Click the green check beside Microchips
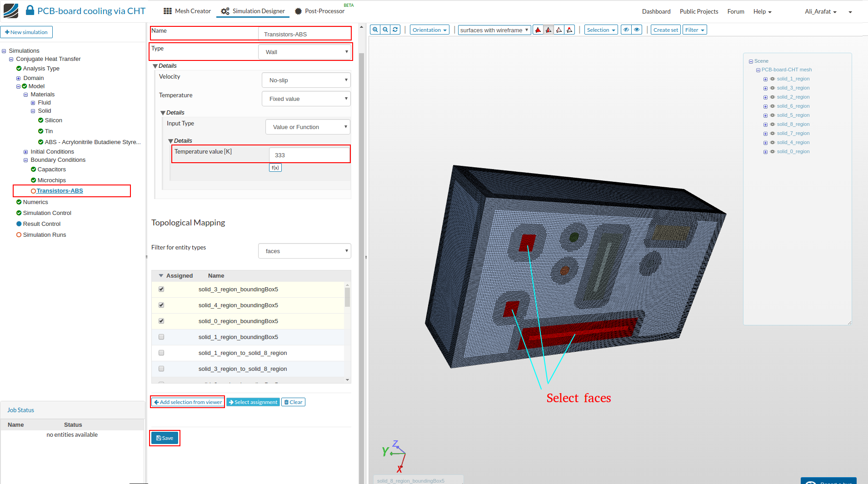 (x=34, y=180)
